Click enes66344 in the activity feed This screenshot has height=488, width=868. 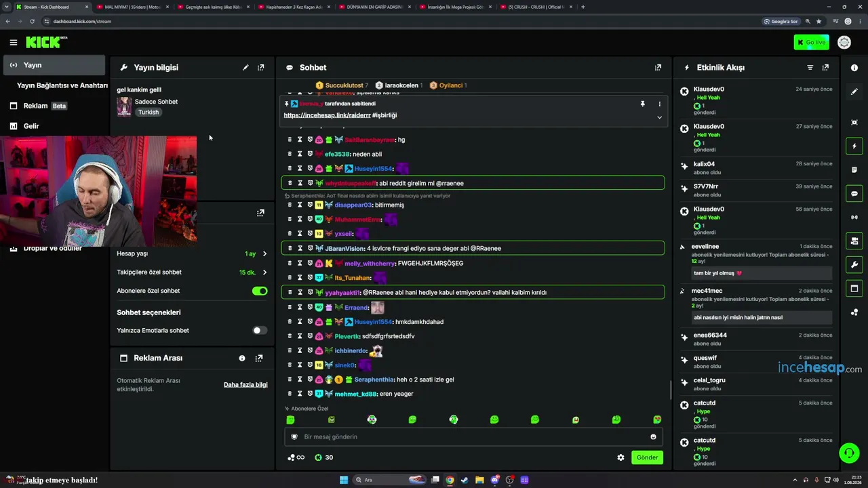[710, 335]
